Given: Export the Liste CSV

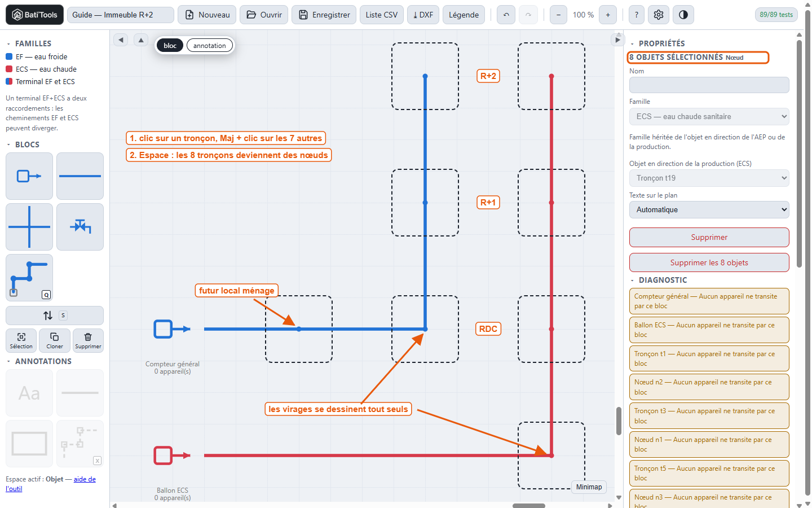Looking at the screenshot, I should click(x=382, y=15).
